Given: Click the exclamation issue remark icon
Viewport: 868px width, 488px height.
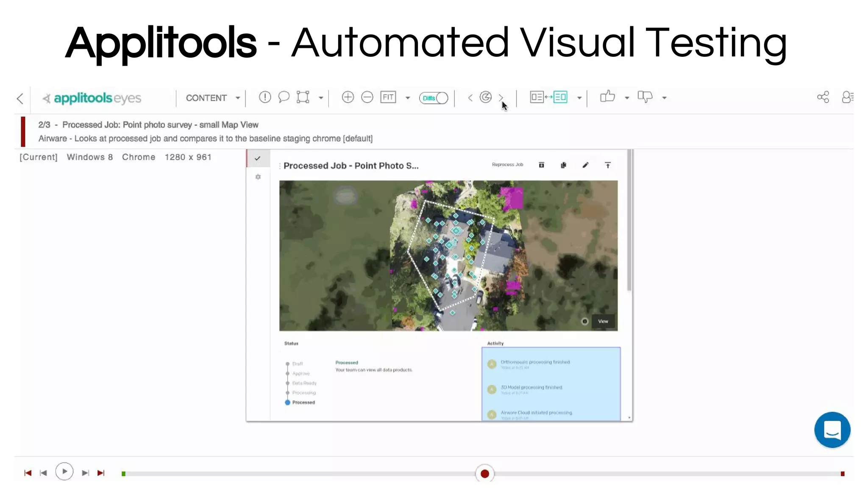Looking at the screenshot, I should (x=265, y=97).
